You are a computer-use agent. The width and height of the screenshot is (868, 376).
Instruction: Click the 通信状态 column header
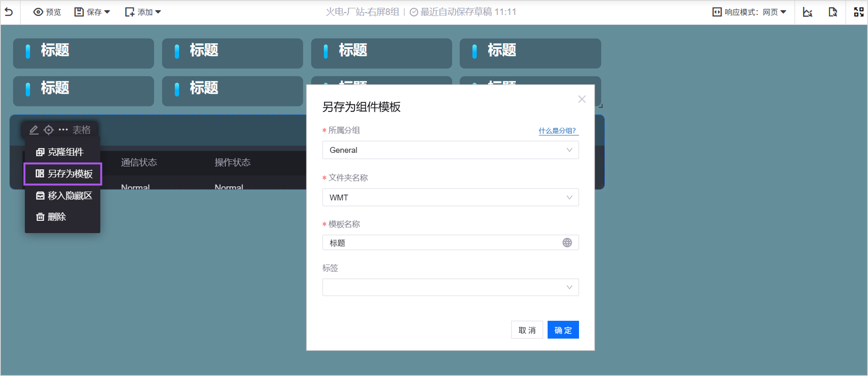139,162
